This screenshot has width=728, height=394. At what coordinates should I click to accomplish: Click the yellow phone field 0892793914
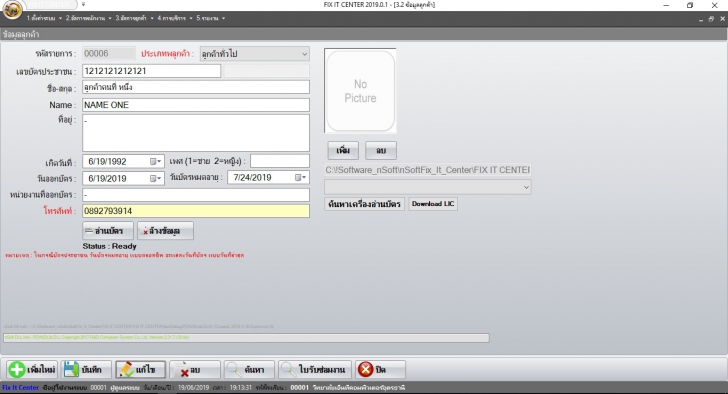pyautogui.click(x=196, y=211)
